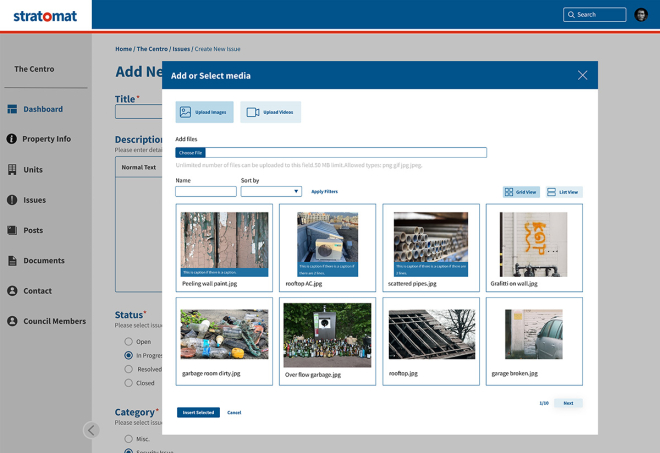Open the Sort by dropdown
This screenshot has height=453, width=660.
(271, 192)
